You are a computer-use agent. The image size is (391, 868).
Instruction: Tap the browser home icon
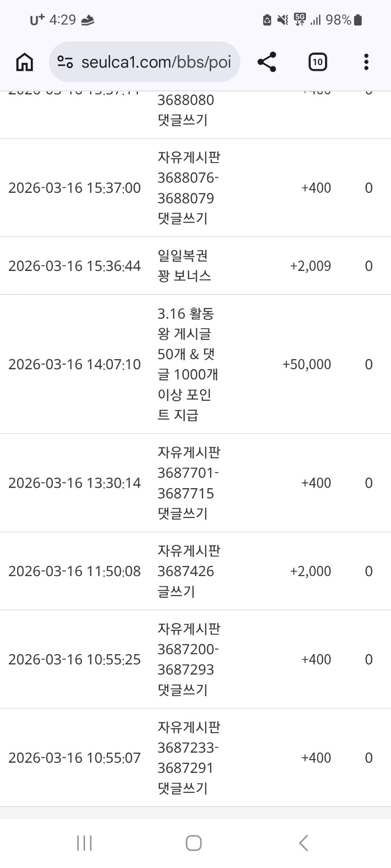[24, 62]
